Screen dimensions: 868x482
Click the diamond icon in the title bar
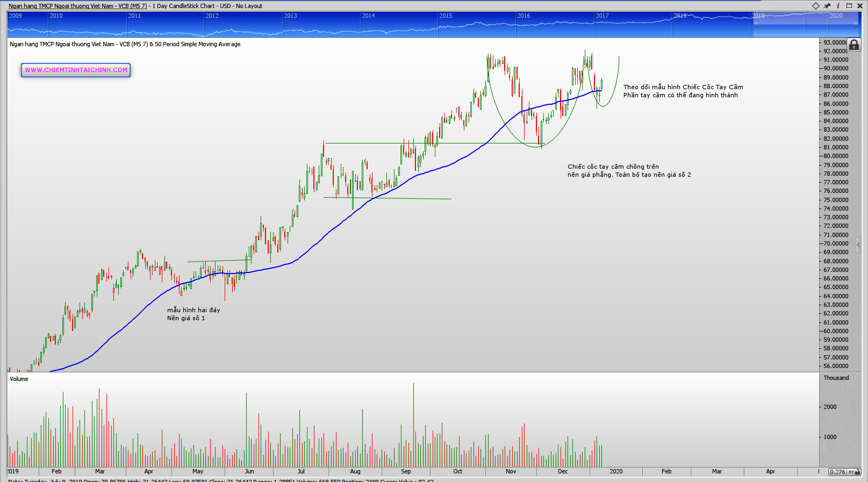[815, 6]
